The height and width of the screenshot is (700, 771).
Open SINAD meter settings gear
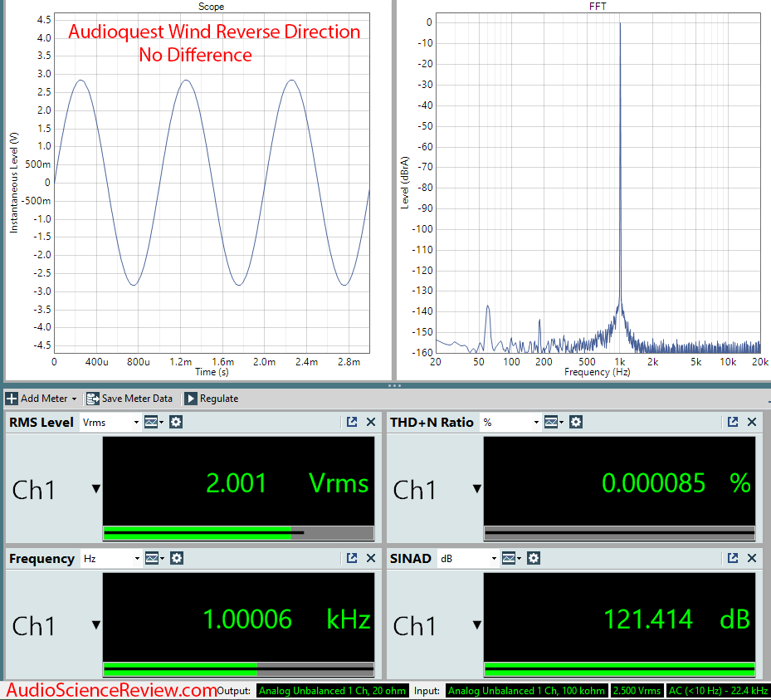[x=534, y=558]
